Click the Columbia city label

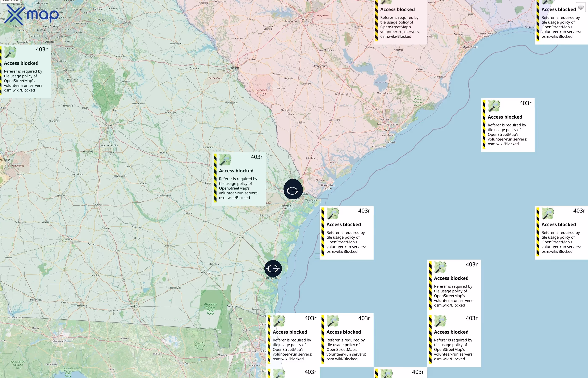(307, 19)
